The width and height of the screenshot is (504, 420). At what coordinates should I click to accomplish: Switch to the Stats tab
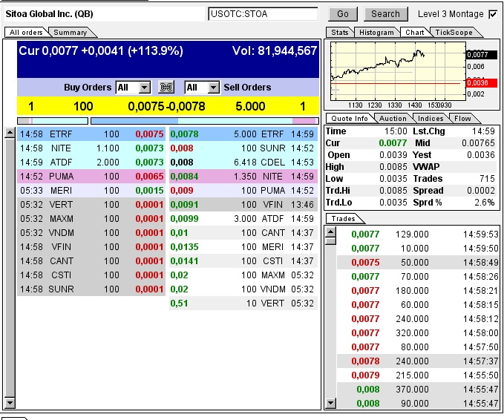tap(339, 33)
